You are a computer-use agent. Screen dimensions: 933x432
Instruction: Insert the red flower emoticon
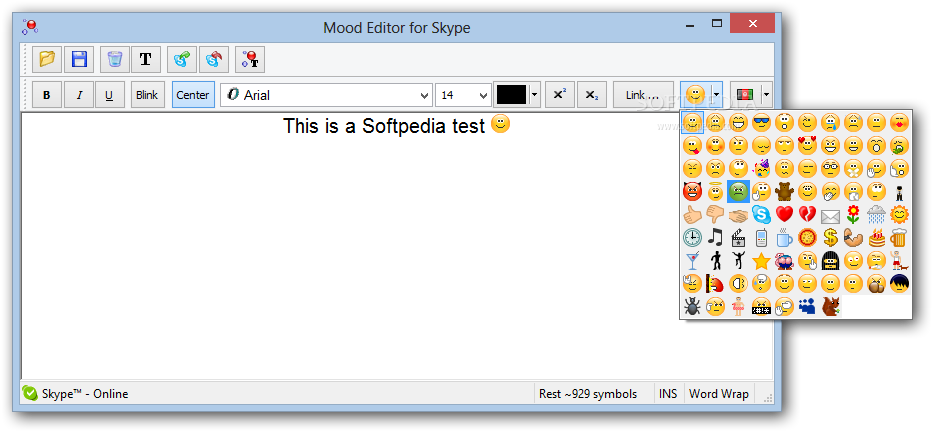(853, 214)
